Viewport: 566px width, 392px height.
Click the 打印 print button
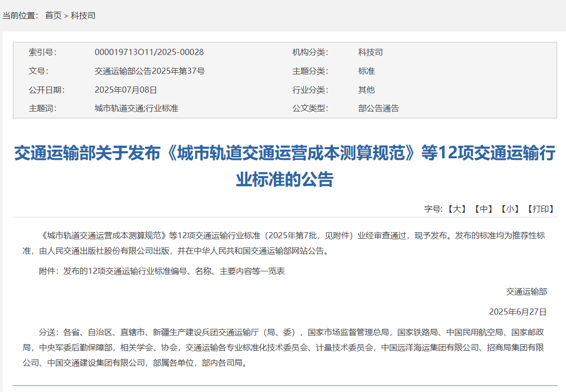point(541,209)
